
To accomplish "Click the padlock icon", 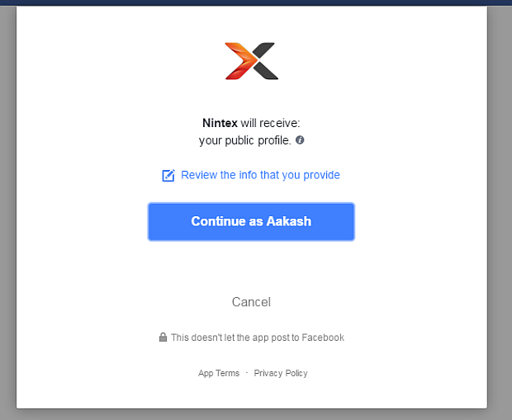I will pyautogui.click(x=164, y=337).
